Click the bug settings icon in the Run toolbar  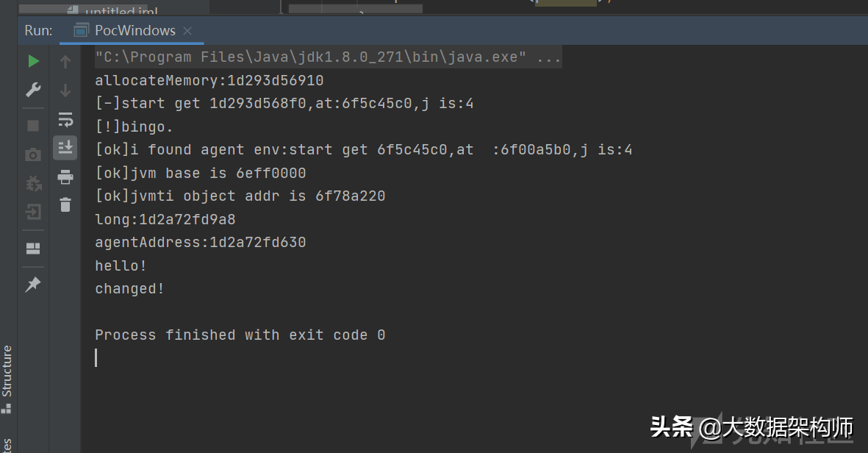(33, 183)
